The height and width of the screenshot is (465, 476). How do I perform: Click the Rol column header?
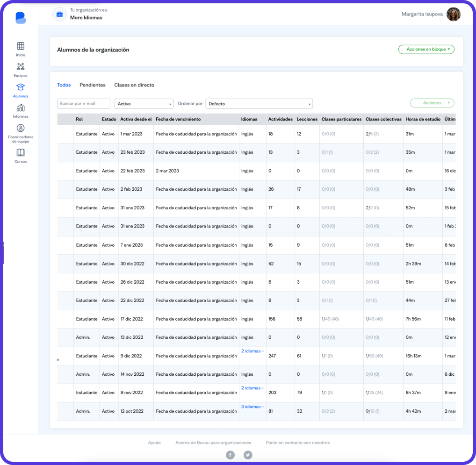click(79, 119)
